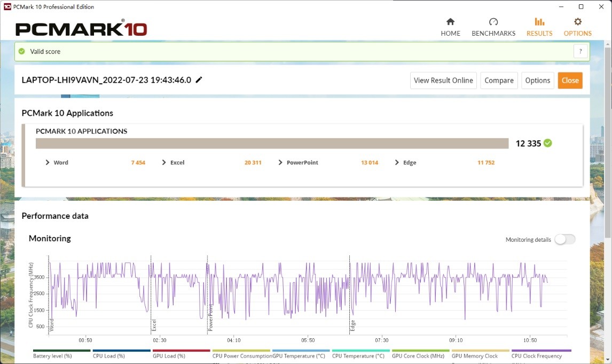Click the green check beside score 12 335
612x364 pixels.
548,143
